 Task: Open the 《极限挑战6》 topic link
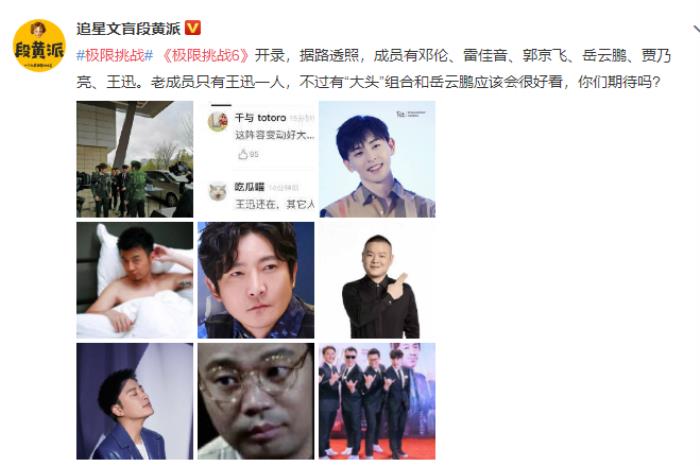[x=205, y=56]
